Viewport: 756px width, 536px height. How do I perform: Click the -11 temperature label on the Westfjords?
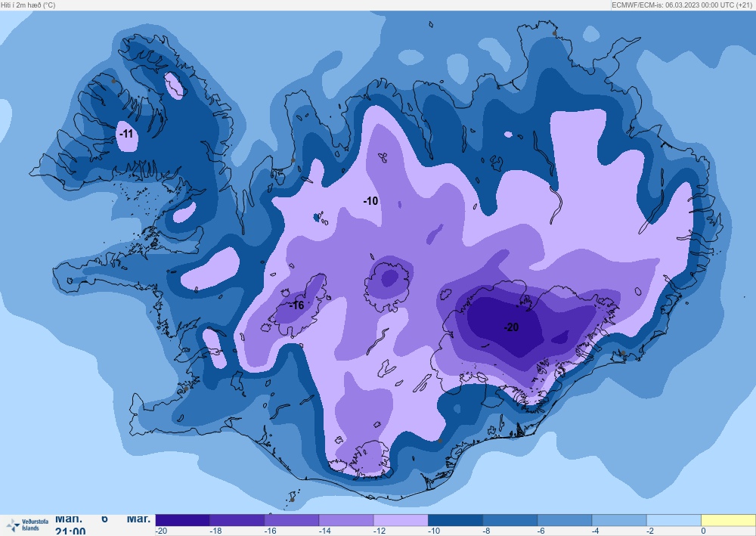tap(126, 134)
